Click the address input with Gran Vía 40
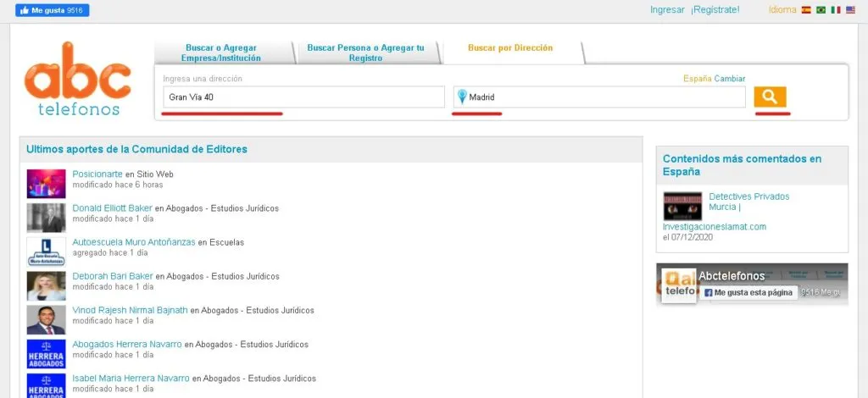This screenshot has height=398, width=868. [303, 97]
